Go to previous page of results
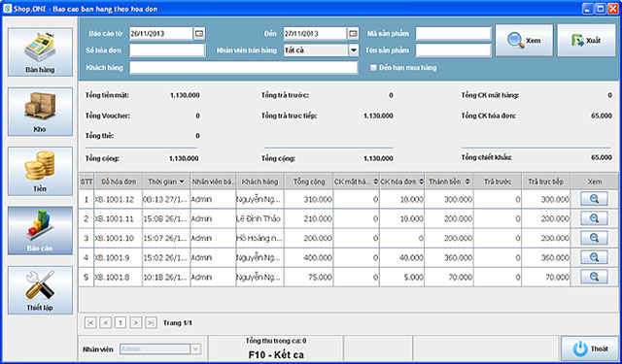622x364 pixels. [x=106, y=323]
